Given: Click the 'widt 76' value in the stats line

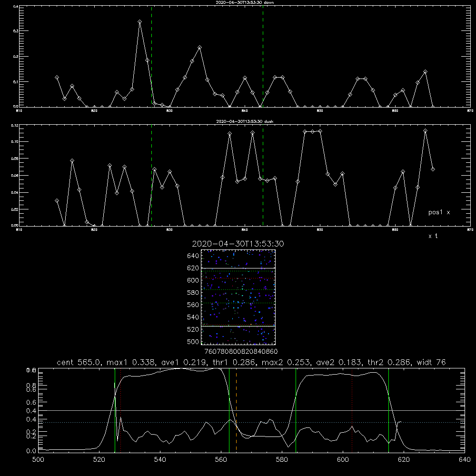Looking at the screenshot, I should [431, 362].
